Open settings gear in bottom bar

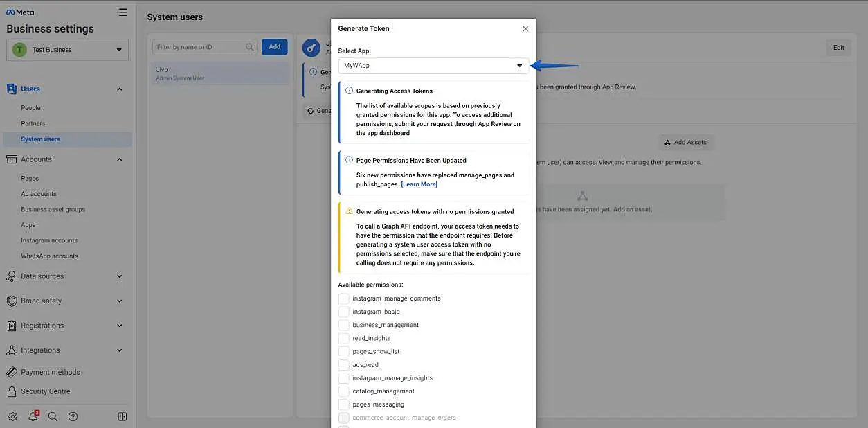point(12,416)
